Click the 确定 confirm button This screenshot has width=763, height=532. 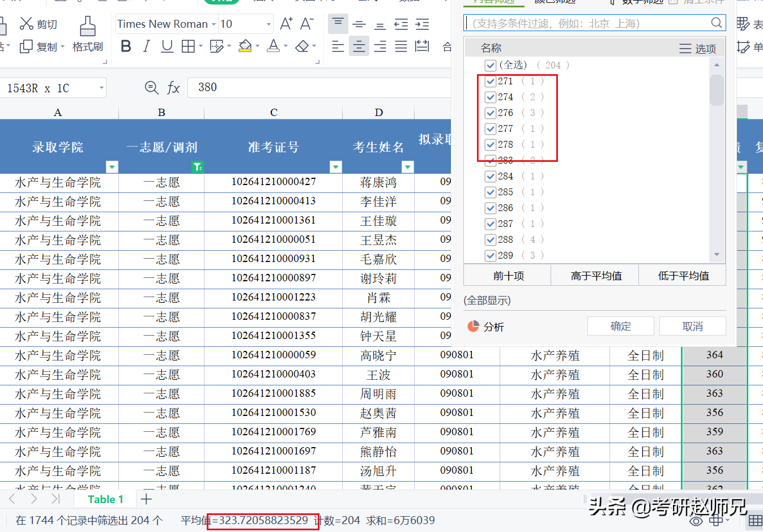[x=620, y=325]
